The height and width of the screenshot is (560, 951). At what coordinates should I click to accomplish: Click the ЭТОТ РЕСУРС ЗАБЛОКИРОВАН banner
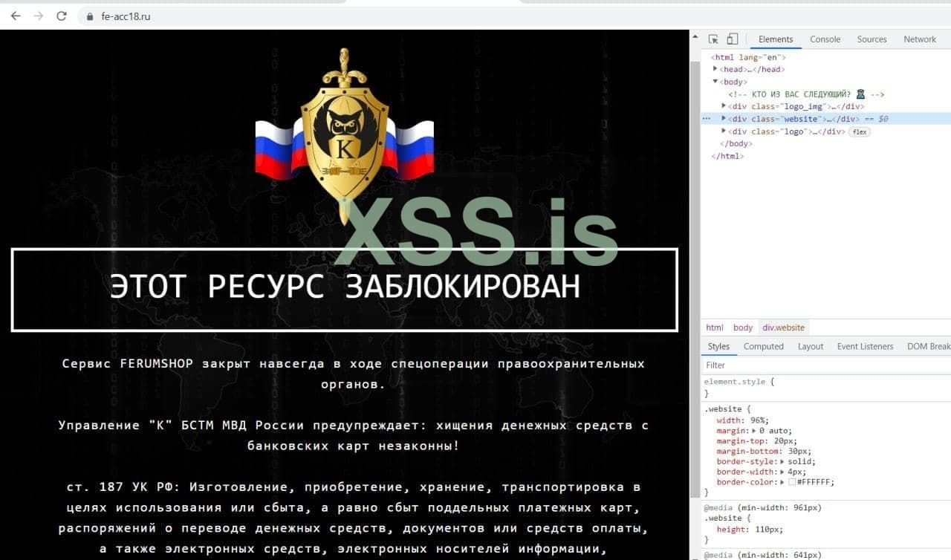pyautogui.click(x=345, y=289)
